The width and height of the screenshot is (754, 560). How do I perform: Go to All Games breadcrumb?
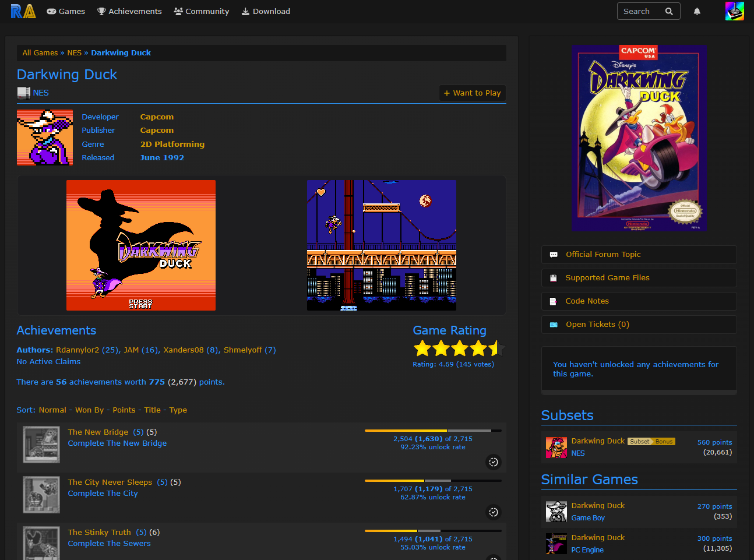(x=40, y=52)
